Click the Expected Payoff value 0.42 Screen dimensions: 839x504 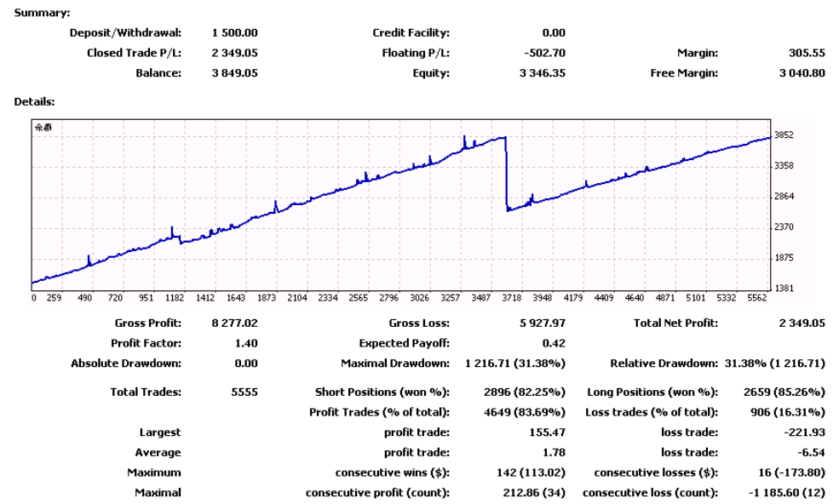tap(554, 343)
